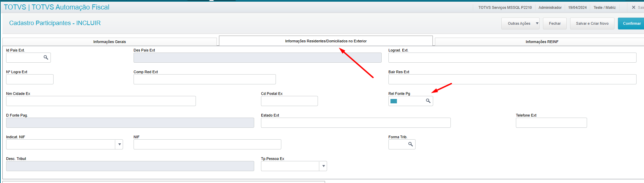The image size is (644, 183).
Task: Switch to the Informações Gerais tab
Action: (109, 42)
